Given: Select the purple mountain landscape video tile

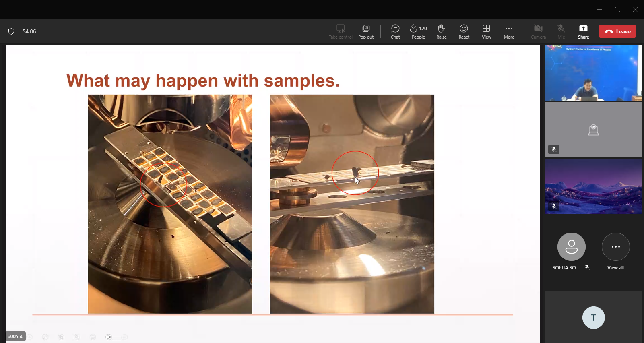Looking at the screenshot, I should [593, 186].
